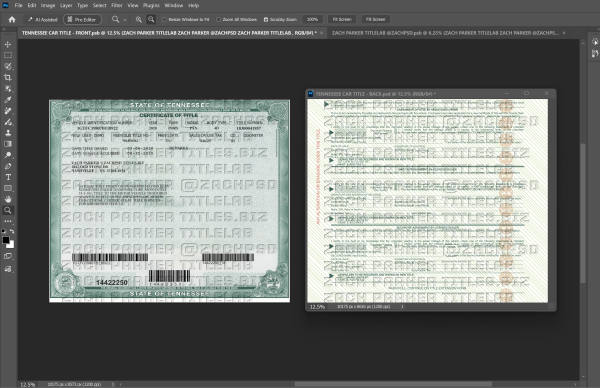This screenshot has height=388, width=600.
Task: Select the Horizontal Type tool
Action: coord(8,177)
